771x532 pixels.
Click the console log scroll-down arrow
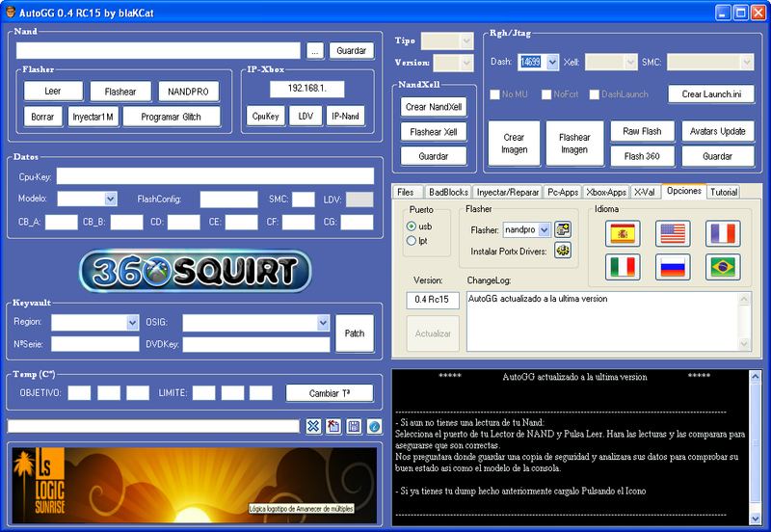(x=756, y=518)
